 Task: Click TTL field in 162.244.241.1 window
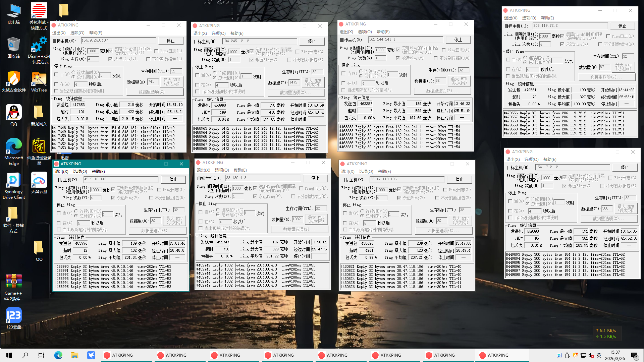coord(463,70)
